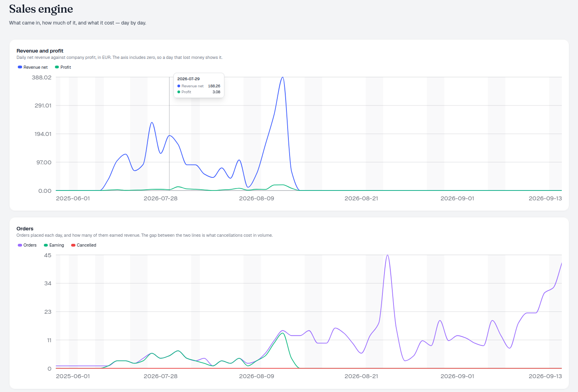Image resolution: width=578 pixels, height=392 pixels.
Task: Click the 23 y-axis label in the Orders chart
Action: [48, 312]
